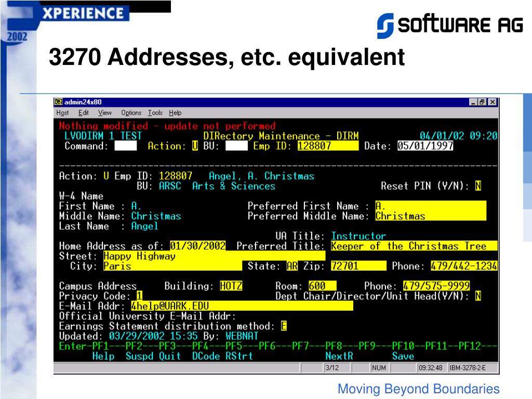Open the View menu
The width and height of the screenshot is (532, 399).
[x=105, y=113]
